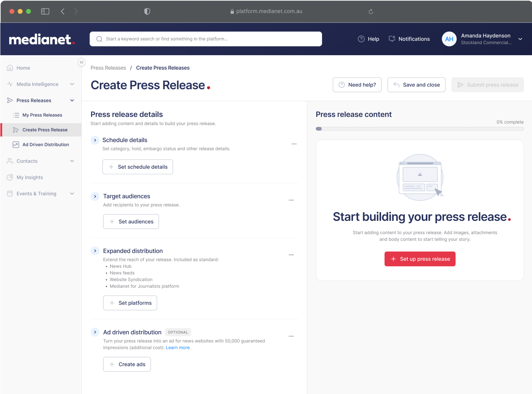Open My Press Releases menu item
Image resolution: width=532 pixels, height=394 pixels.
42,115
